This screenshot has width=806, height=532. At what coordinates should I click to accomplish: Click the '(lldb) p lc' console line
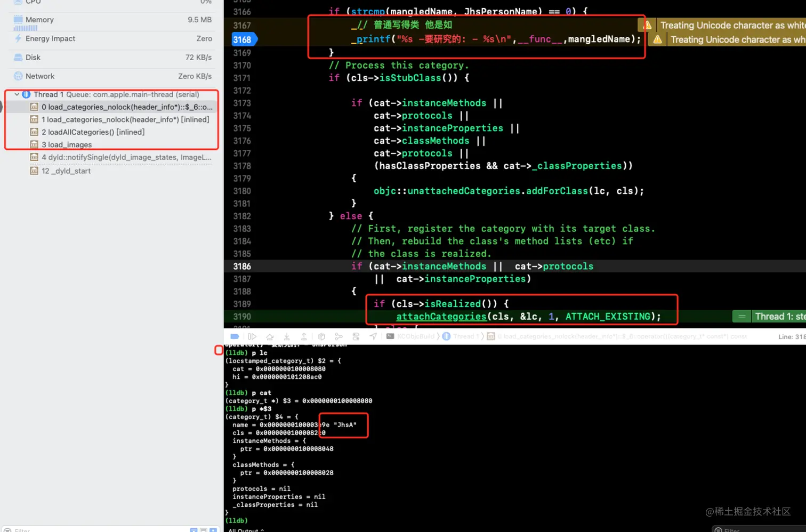click(x=246, y=353)
